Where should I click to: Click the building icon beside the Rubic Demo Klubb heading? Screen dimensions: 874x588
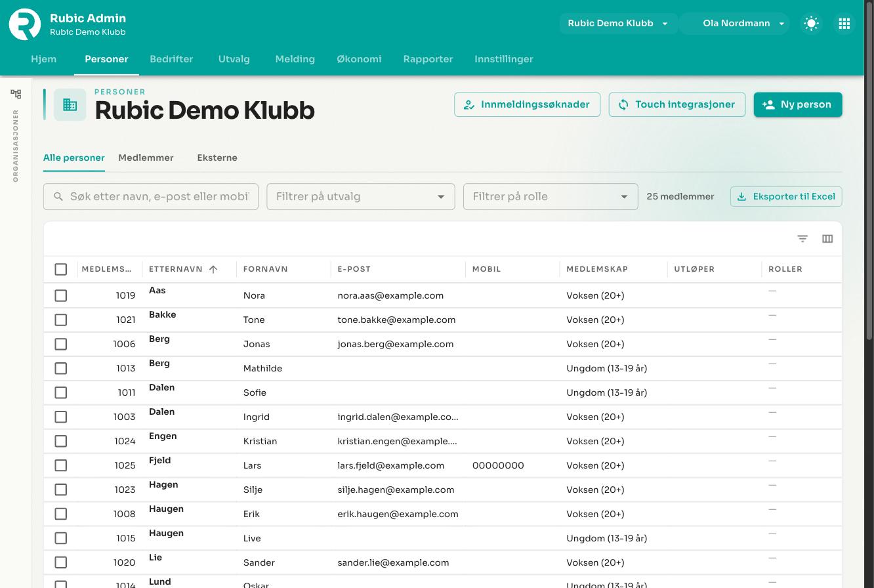coord(70,104)
